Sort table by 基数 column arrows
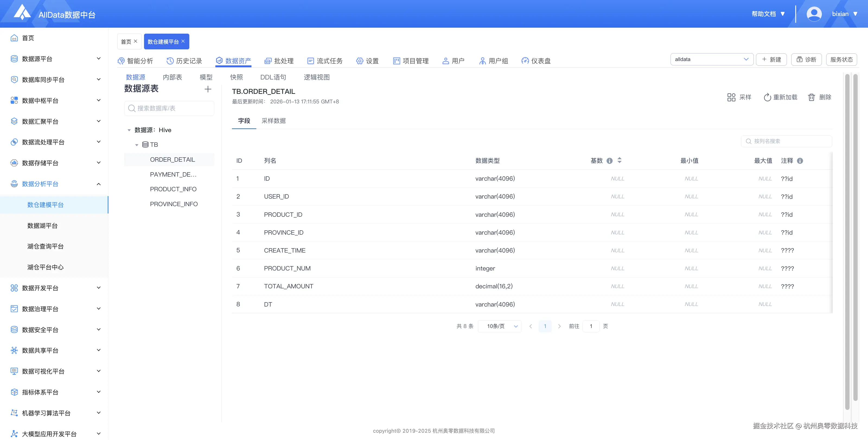Viewport: 868px width, 440px height. point(619,160)
